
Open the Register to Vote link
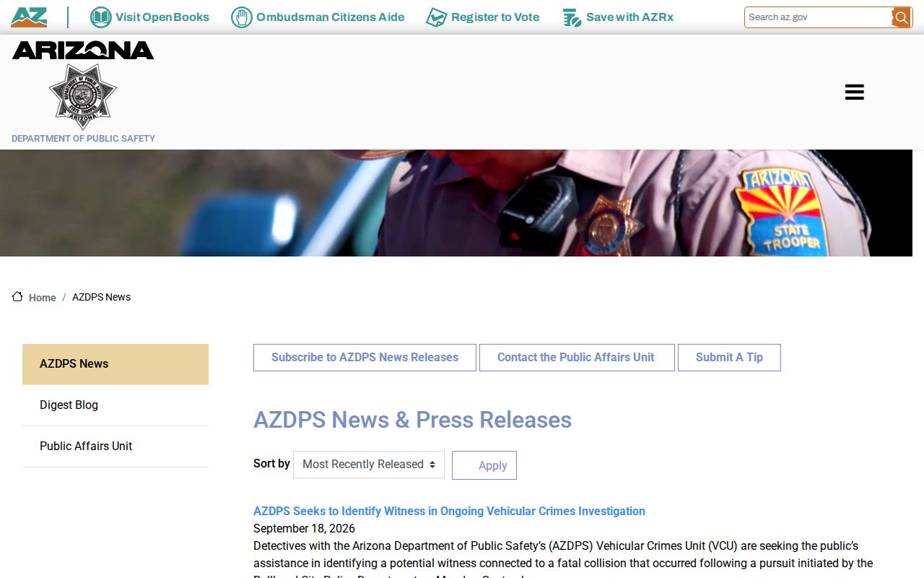495,17
